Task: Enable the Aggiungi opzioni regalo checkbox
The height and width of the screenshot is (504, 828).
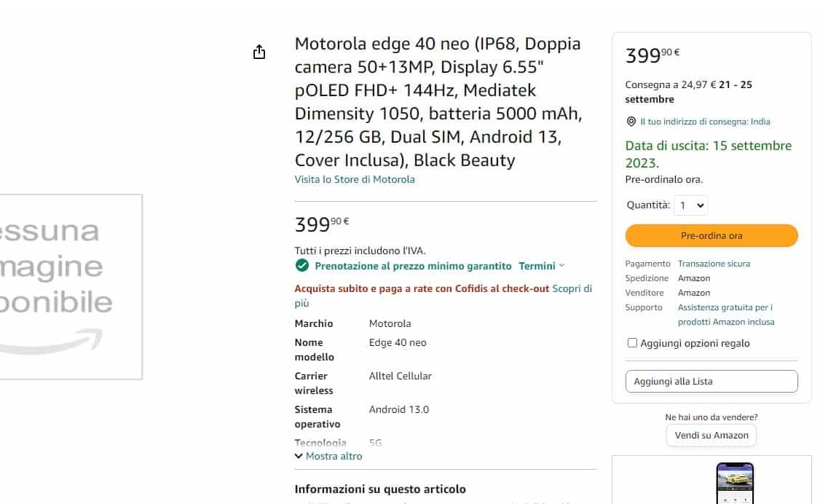Action: tap(632, 342)
